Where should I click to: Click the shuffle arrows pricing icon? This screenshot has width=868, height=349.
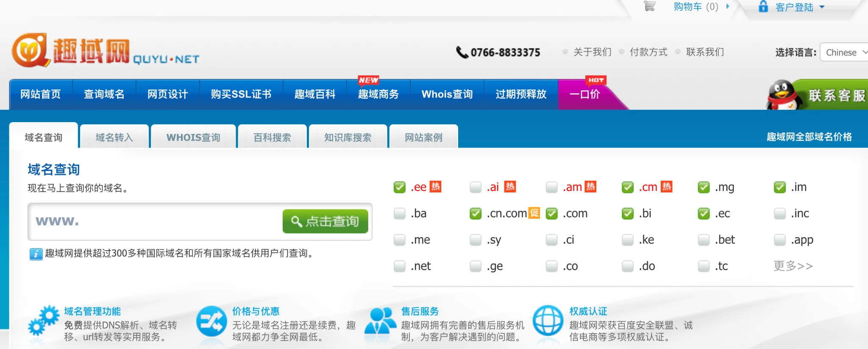click(x=211, y=321)
